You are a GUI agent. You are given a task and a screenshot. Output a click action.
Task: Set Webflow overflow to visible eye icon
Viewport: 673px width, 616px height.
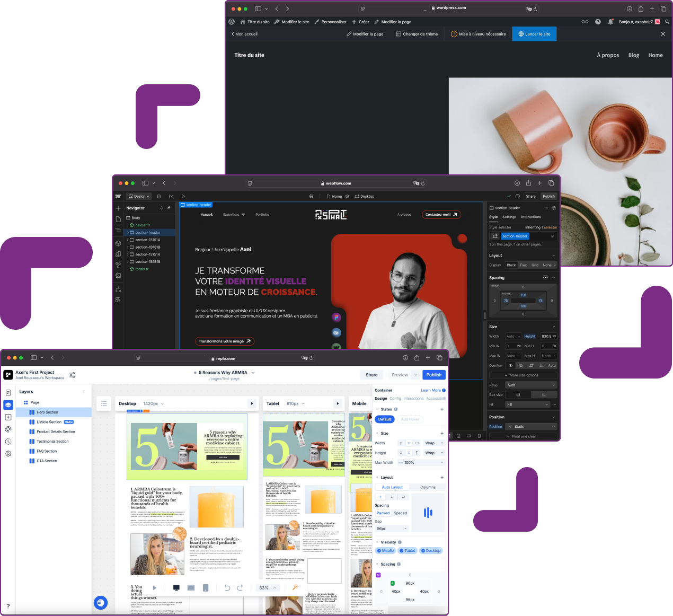click(x=511, y=365)
